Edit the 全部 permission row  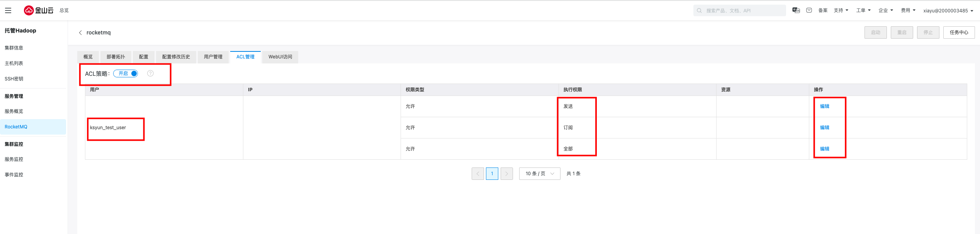(x=825, y=149)
